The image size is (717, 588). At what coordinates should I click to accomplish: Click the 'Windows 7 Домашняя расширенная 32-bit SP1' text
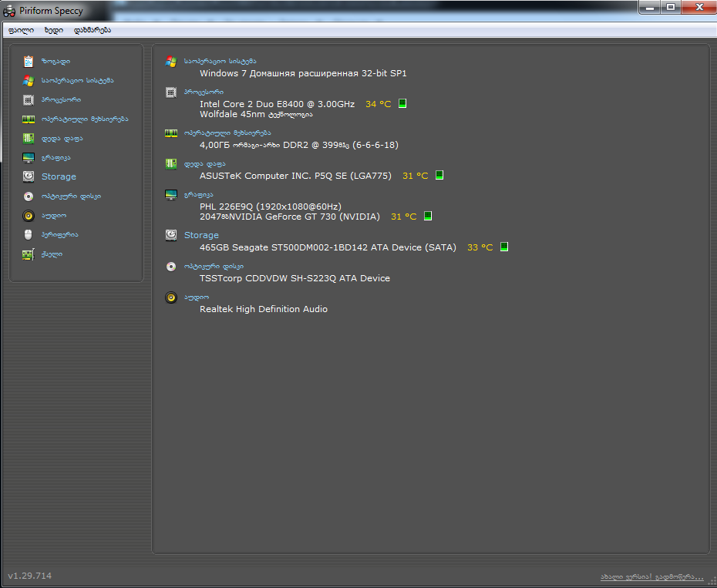[303, 73]
